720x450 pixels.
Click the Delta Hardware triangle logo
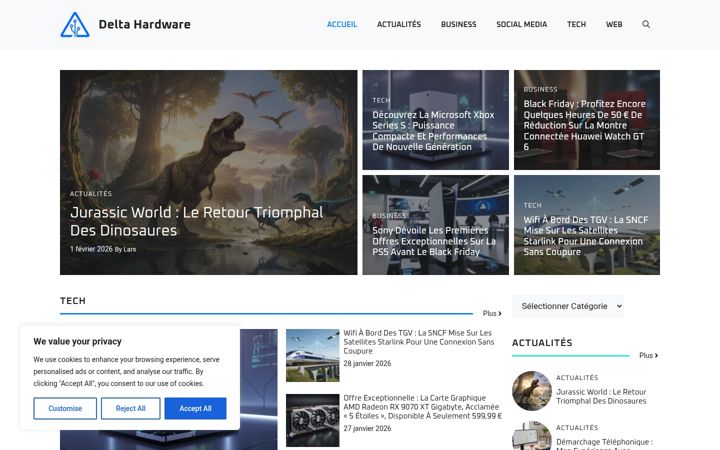pos(75,24)
